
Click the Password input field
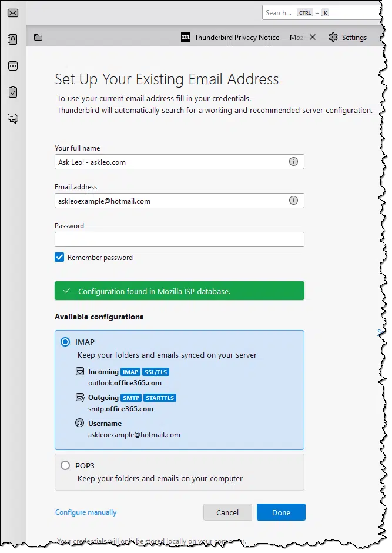(x=179, y=239)
